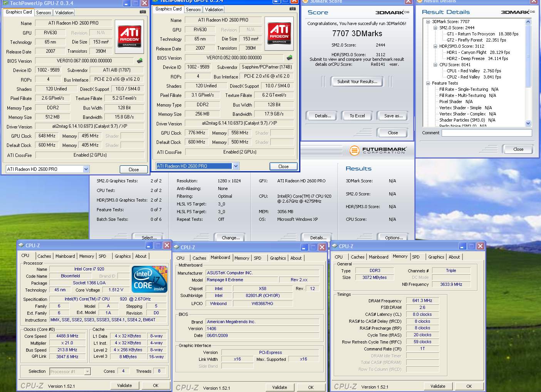Screen dimensions: 541x392
Task: Click OK in left CPU-Z window
Action: point(156,385)
